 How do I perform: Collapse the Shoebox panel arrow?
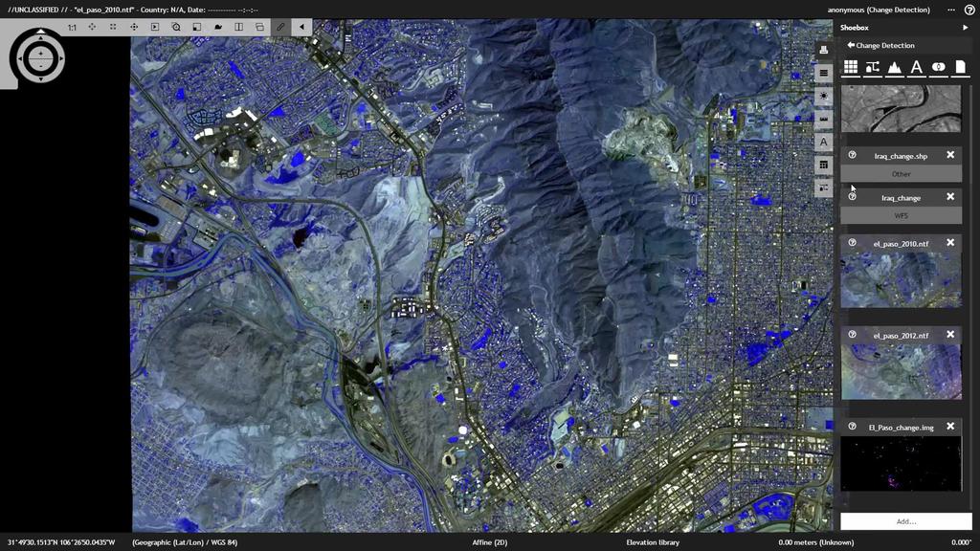pyautogui.click(x=965, y=28)
